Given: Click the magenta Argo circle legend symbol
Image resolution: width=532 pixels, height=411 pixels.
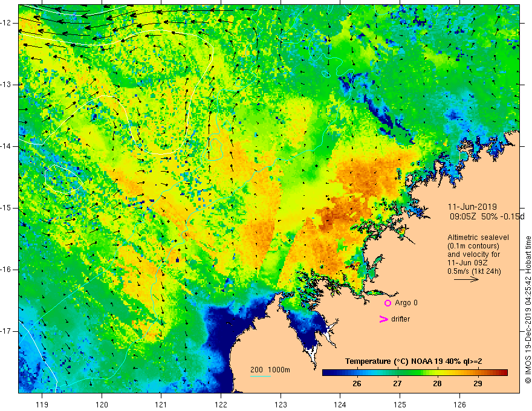Looking at the screenshot, I should coord(388,303).
